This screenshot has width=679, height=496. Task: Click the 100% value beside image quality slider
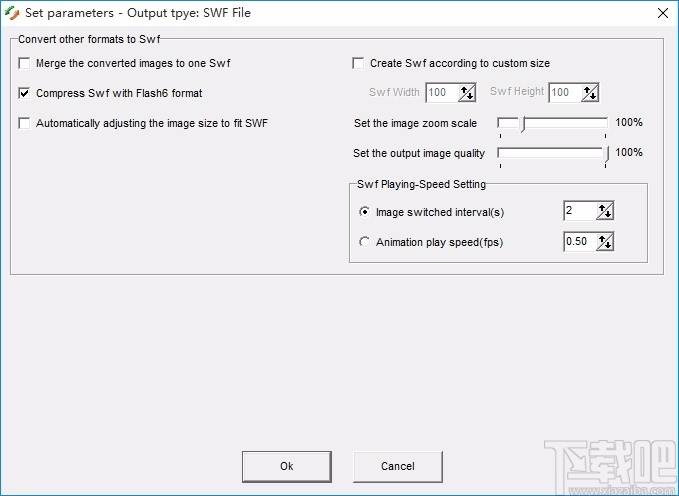coord(629,152)
